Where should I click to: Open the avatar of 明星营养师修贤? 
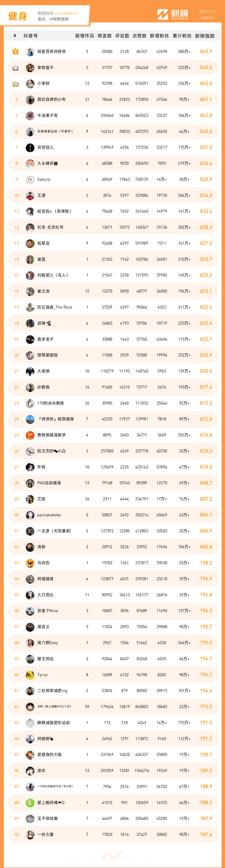[x=30, y=52]
